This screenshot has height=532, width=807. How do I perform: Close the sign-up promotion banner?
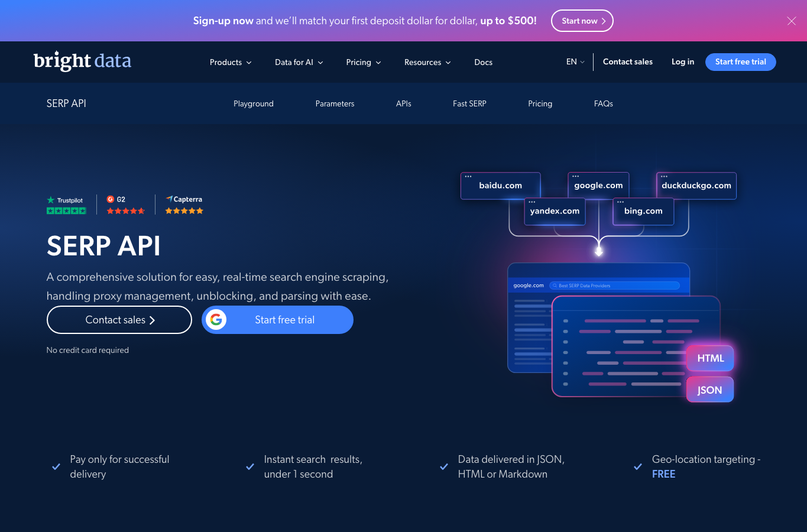[x=792, y=21]
